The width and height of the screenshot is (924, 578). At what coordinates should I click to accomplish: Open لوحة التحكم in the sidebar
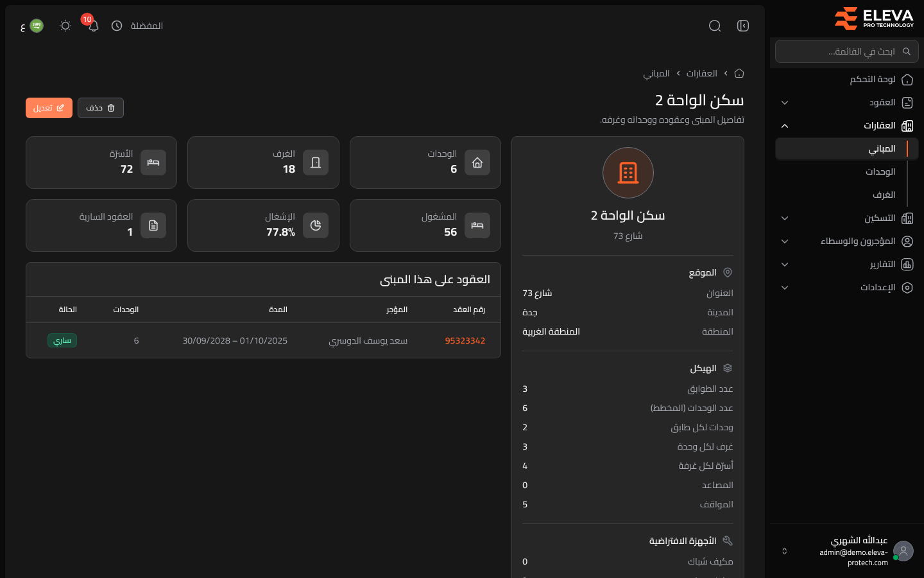847,80
